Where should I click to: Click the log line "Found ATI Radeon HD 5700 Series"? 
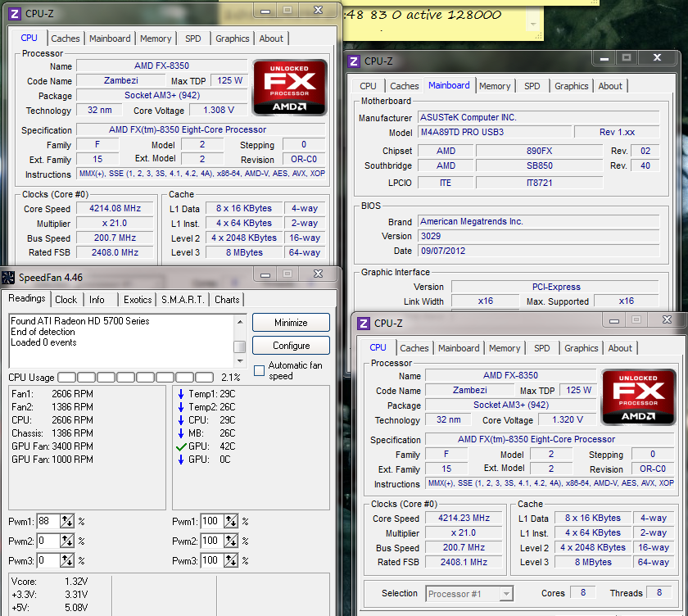(80, 321)
